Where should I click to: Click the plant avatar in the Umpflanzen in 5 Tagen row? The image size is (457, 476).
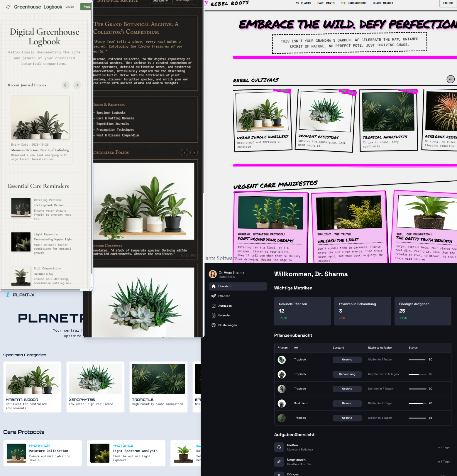tap(282, 374)
